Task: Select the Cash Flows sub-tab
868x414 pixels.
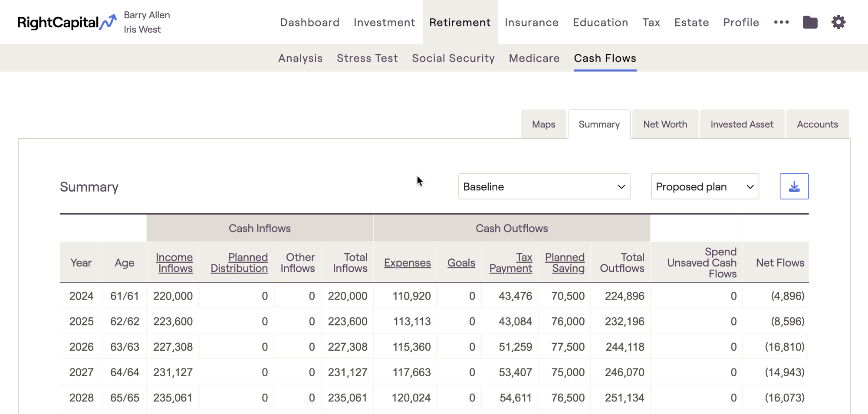Action: click(605, 58)
